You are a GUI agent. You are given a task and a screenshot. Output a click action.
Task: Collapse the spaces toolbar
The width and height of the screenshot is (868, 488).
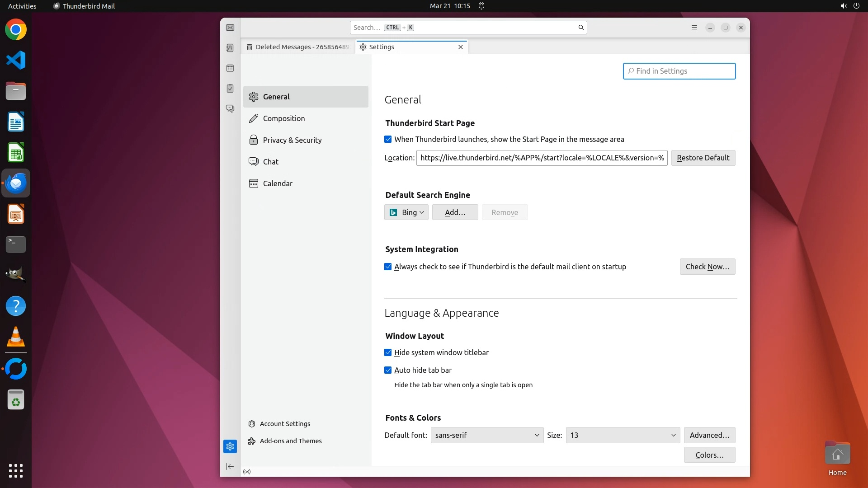point(230,466)
